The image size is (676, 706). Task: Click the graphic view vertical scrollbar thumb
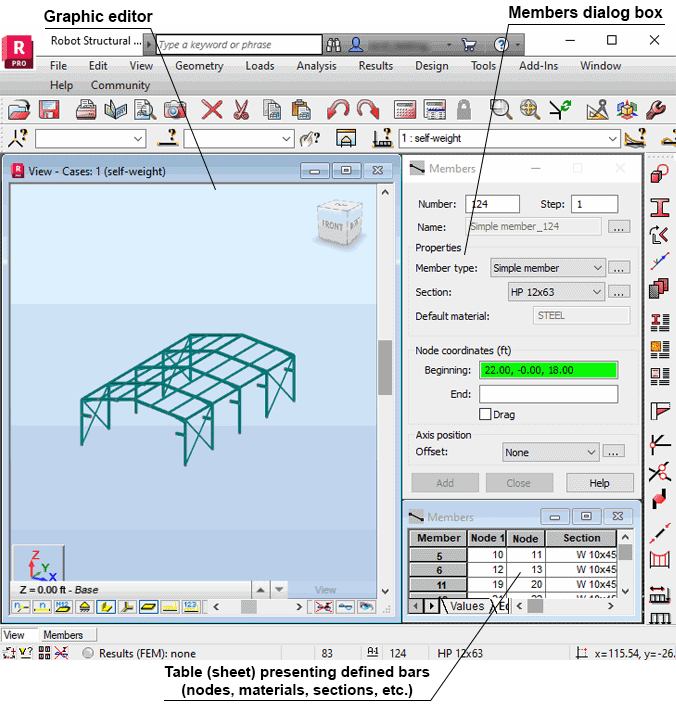(x=385, y=367)
